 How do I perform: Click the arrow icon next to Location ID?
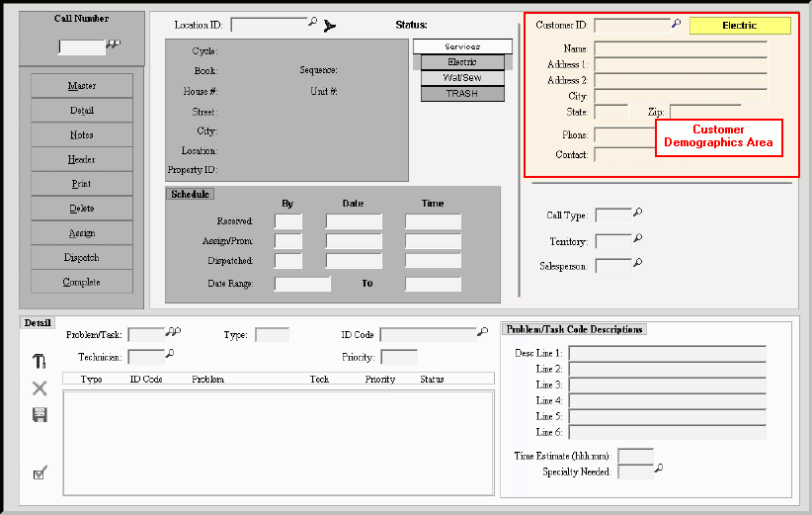click(x=330, y=25)
